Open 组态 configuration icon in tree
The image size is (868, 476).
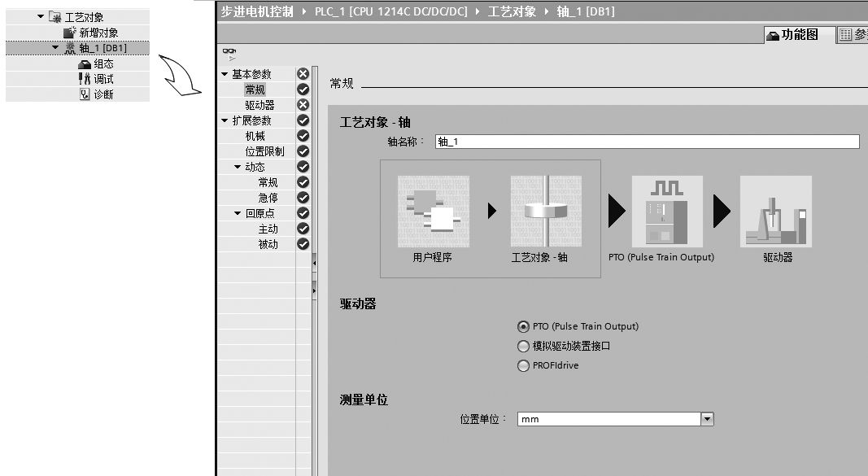(x=84, y=64)
